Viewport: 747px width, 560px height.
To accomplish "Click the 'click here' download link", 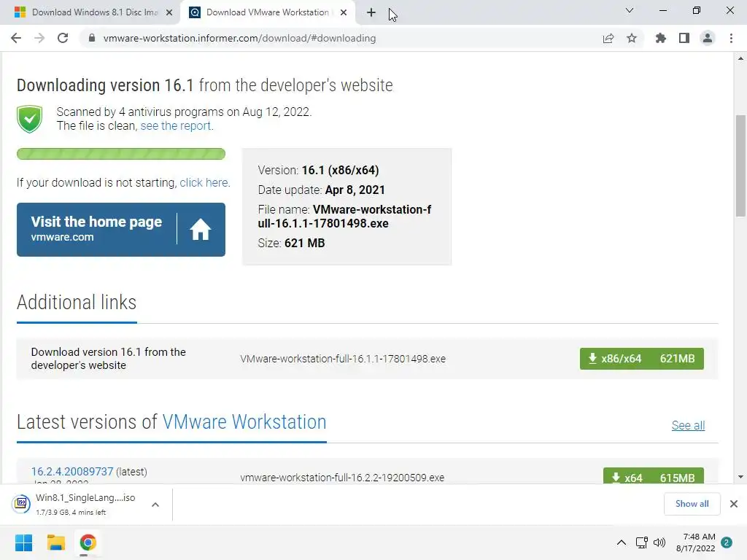I will point(204,183).
